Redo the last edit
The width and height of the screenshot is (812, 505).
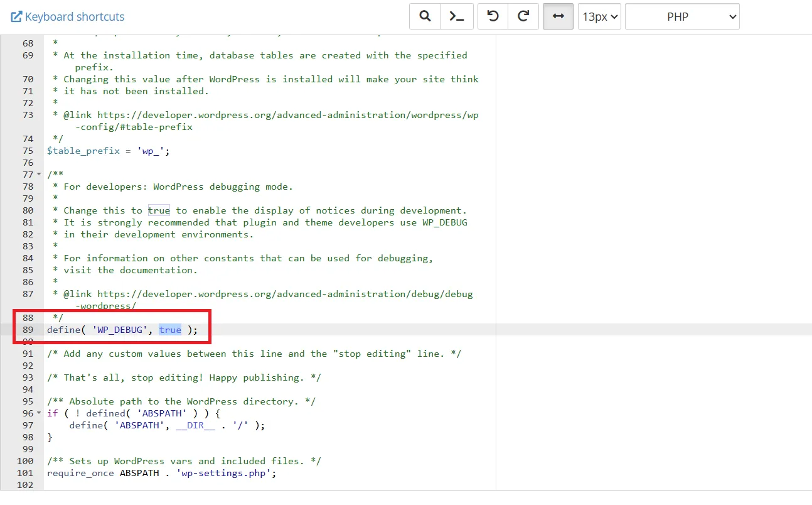point(523,17)
